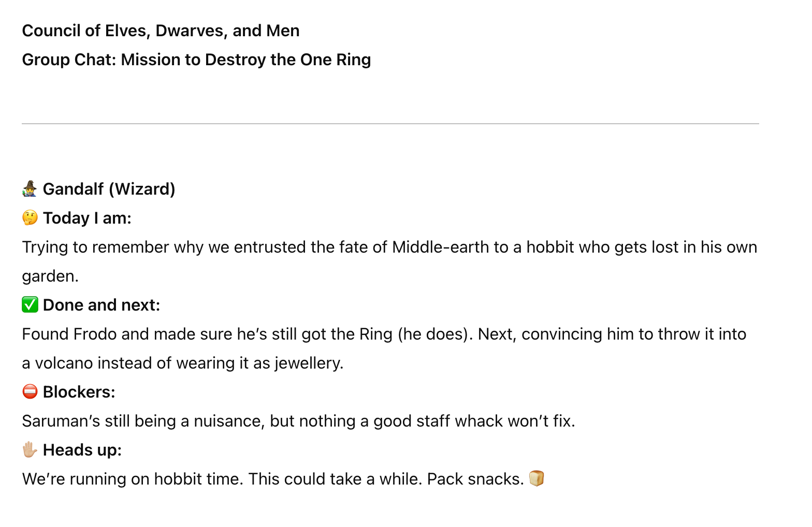Click the wizard emoji beside Gandalf
The image size is (812, 527).
(30, 189)
